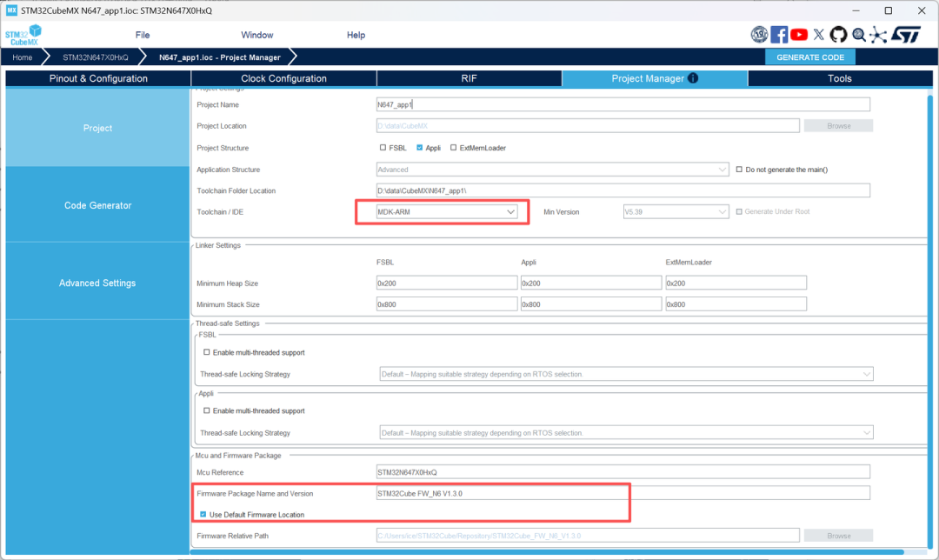
Task: Click the info icon on Project Manager tab
Action: (x=693, y=78)
